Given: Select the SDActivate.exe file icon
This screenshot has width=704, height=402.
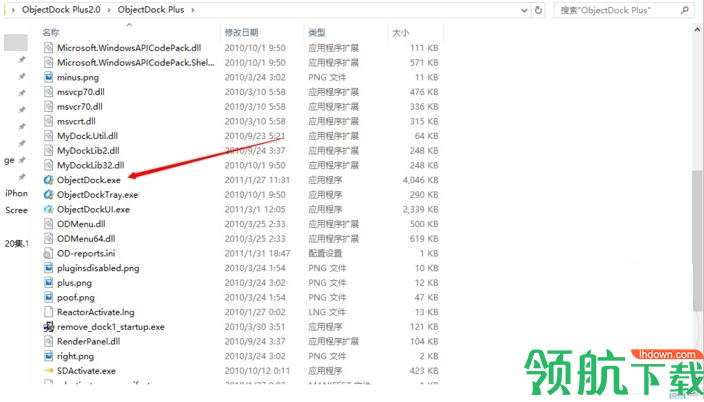Looking at the screenshot, I should [x=48, y=371].
